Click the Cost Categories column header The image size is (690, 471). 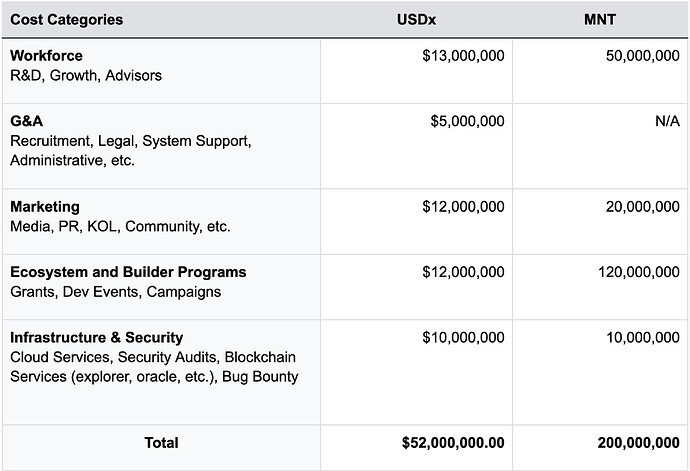(x=67, y=20)
